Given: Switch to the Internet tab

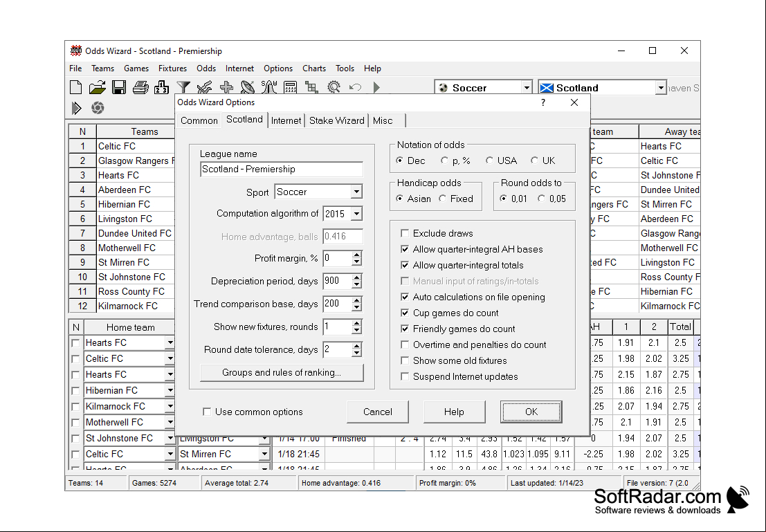Looking at the screenshot, I should 286,120.
